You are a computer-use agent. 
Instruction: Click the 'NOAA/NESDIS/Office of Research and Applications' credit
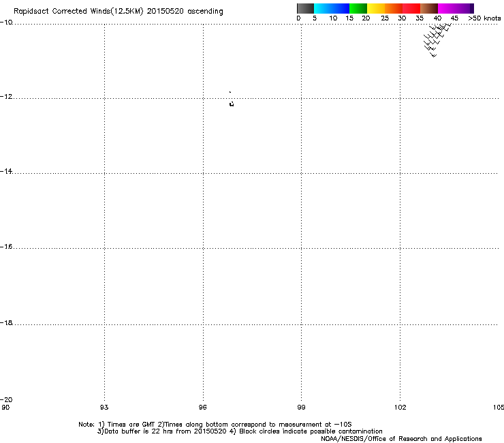click(x=401, y=439)
